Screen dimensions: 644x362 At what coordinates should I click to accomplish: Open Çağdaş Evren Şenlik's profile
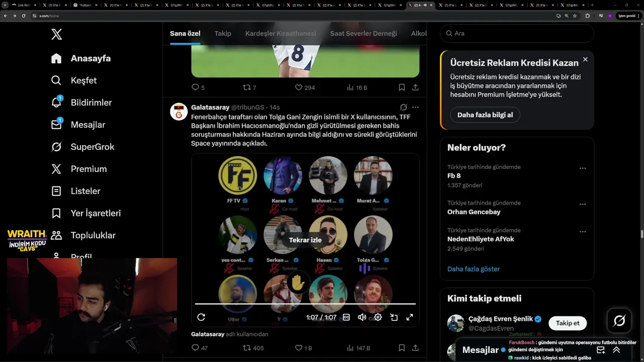pos(501,319)
